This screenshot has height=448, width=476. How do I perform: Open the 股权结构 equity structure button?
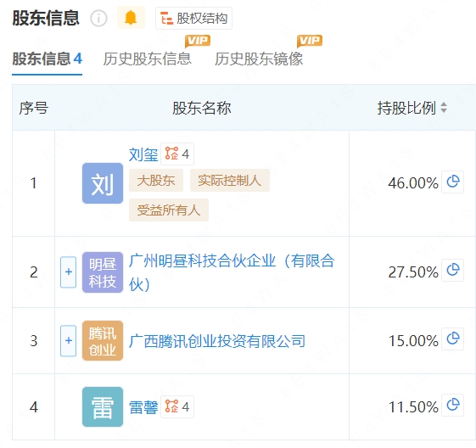[193, 19]
